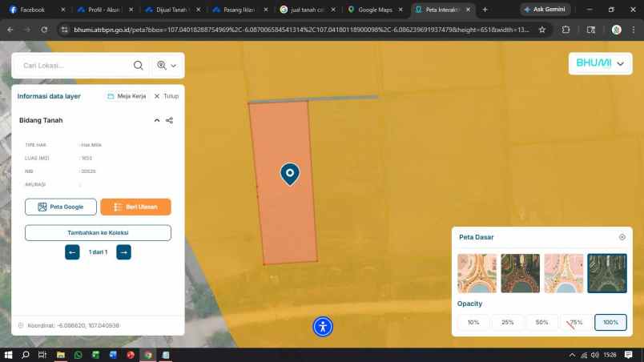Set opacity to 25%
This screenshot has height=362, width=644.
point(508,322)
